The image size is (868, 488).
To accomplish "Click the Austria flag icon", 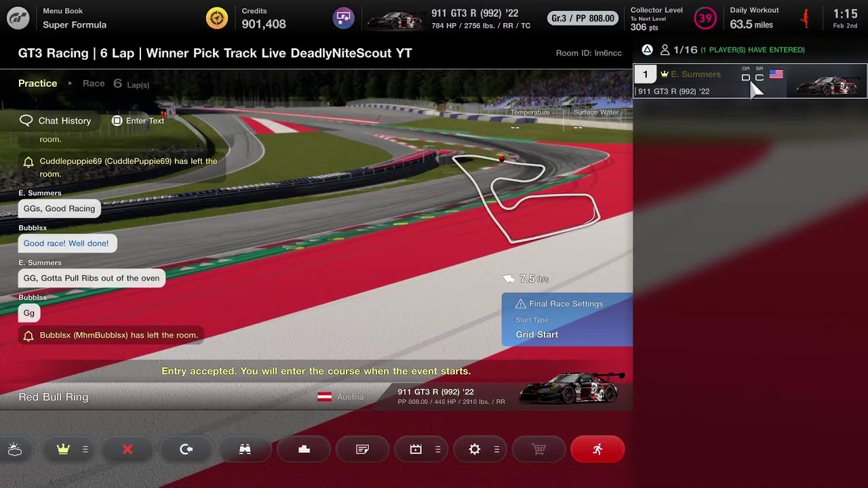I will pos(325,397).
